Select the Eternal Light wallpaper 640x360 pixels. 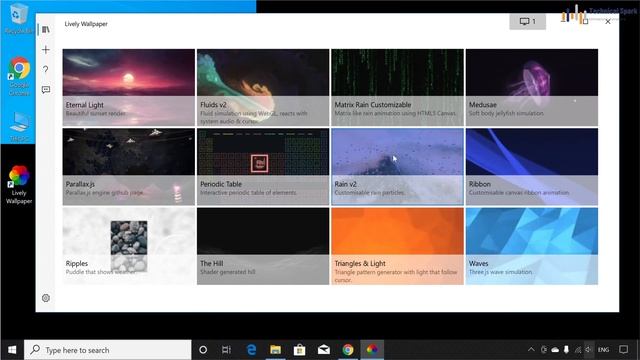tap(129, 87)
